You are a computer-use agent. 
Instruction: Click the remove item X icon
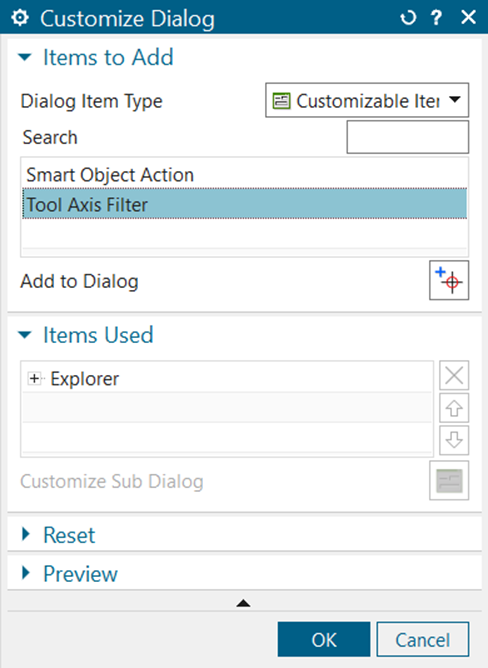454,375
